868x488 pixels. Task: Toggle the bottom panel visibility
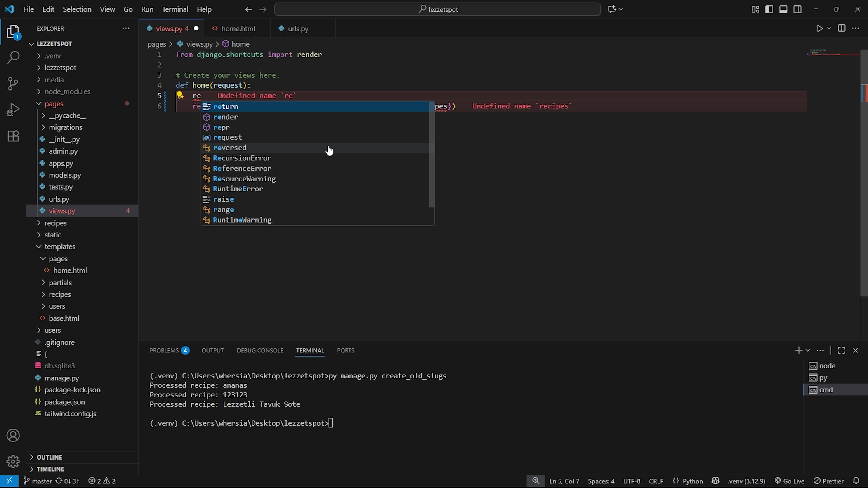pyautogui.click(x=783, y=9)
